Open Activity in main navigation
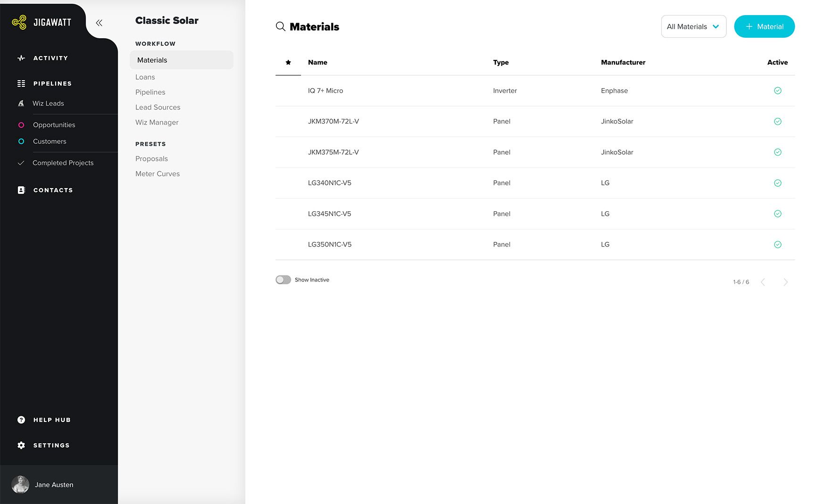 (50, 58)
